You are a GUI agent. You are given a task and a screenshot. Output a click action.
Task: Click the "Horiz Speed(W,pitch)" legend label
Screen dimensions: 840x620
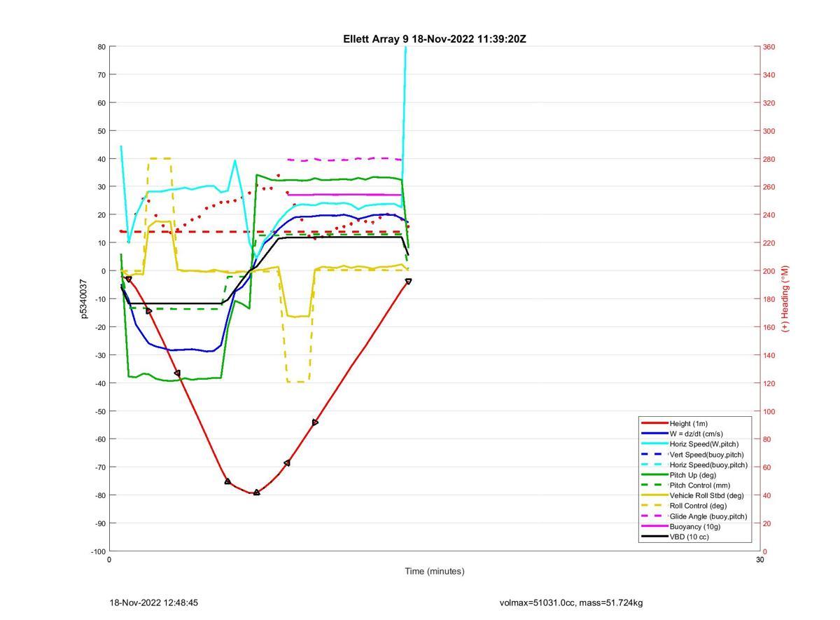tap(703, 443)
